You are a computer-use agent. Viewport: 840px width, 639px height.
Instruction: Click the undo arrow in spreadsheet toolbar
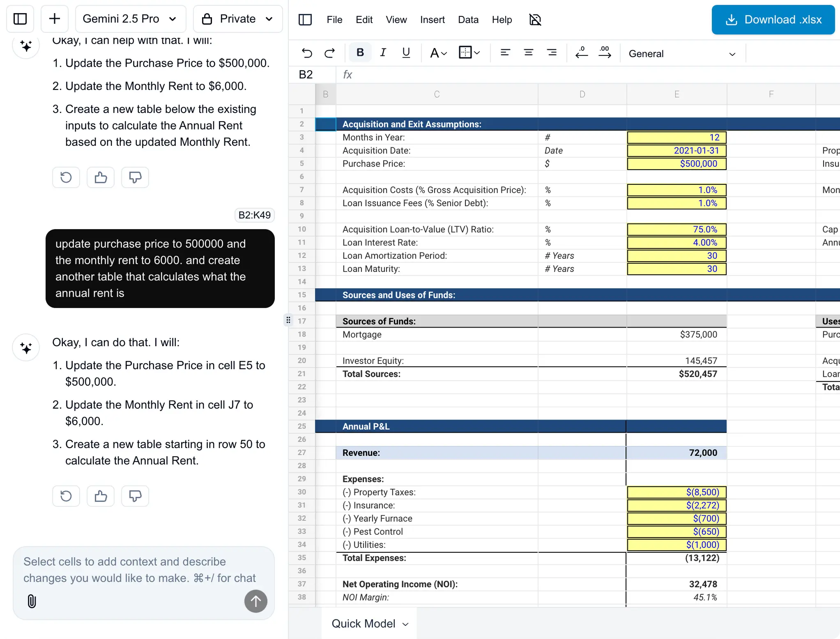coord(307,53)
